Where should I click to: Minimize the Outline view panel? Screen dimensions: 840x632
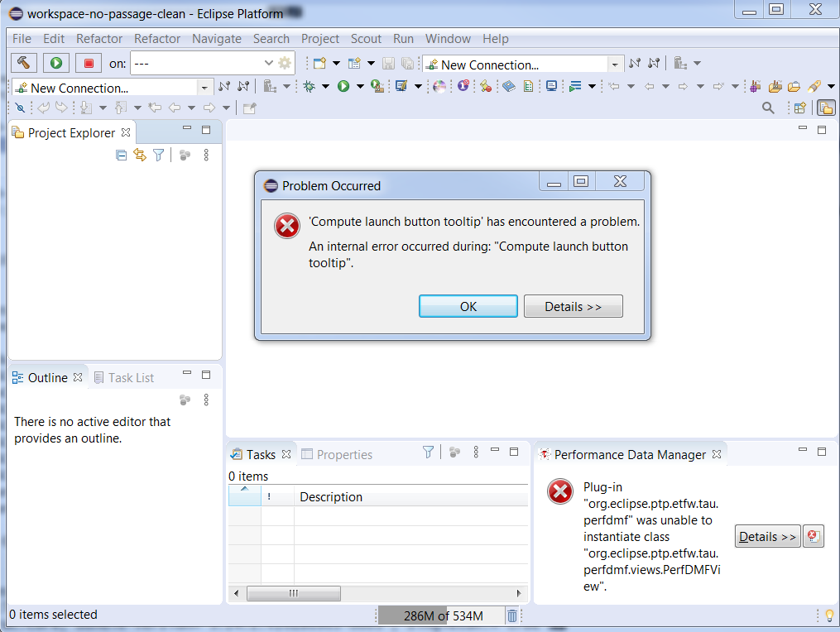pos(187,373)
